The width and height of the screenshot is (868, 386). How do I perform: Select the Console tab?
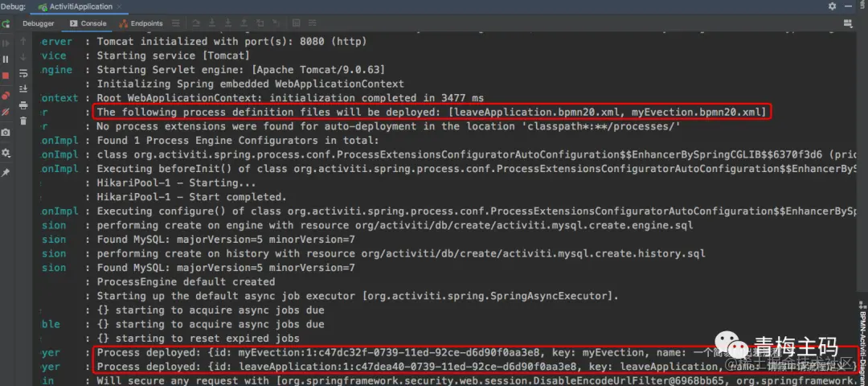[88, 23]
